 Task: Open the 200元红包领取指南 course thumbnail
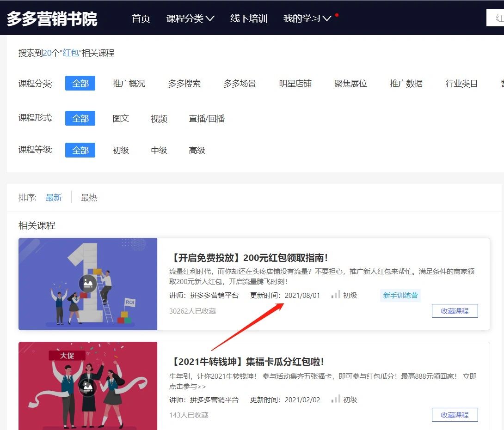[88, 284]
